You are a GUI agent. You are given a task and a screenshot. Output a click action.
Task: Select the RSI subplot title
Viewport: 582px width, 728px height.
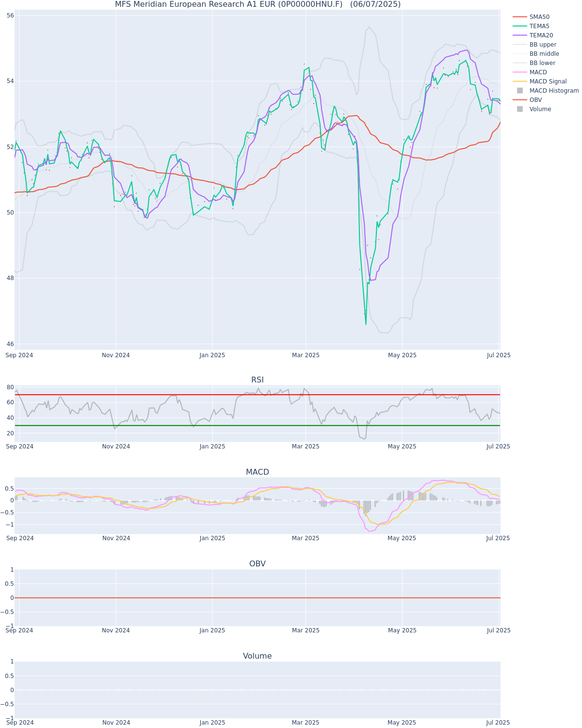pyautogui.click(x=258, y=380)
